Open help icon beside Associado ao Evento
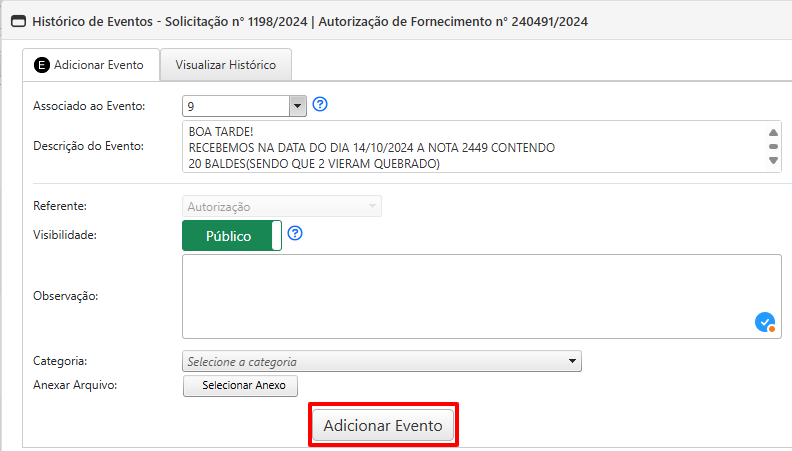 tap(320, 104)
